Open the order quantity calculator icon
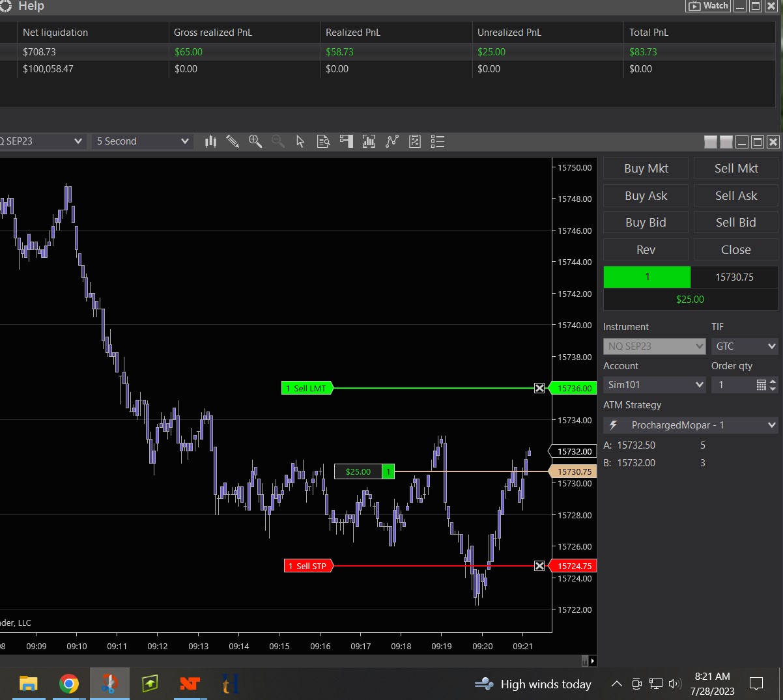This screenshot has height=700, width=783. [x=761, y=385]
